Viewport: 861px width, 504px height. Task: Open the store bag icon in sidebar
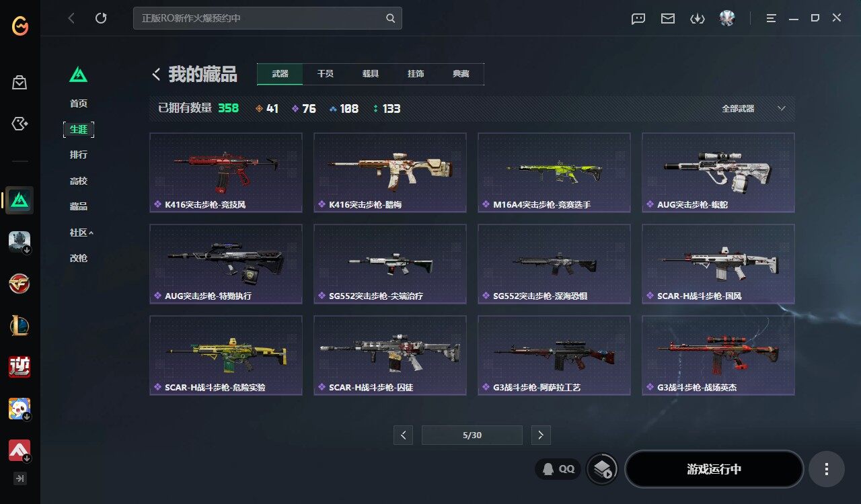coord(20,83)
